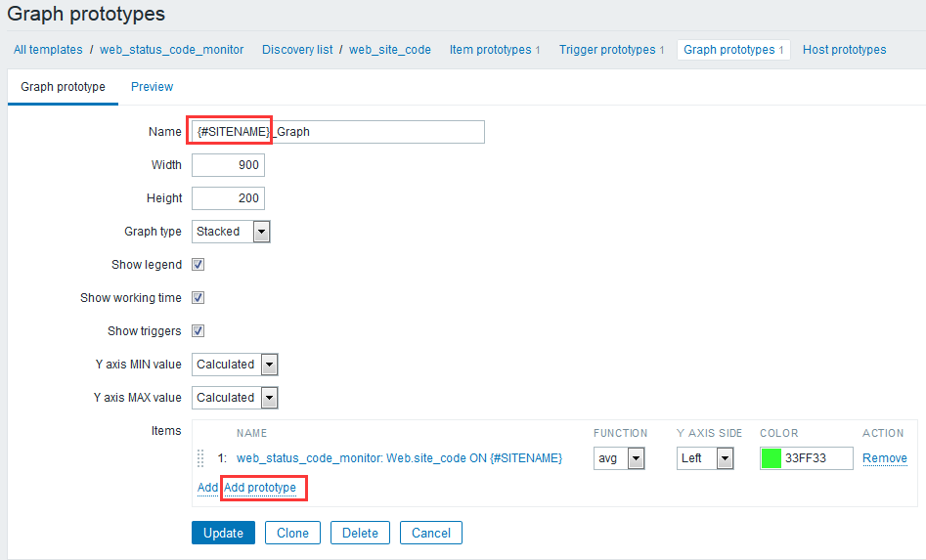Screen dimensions: 926x560
Task: Click the drag handle of item 1
Action: coord(200,458)
